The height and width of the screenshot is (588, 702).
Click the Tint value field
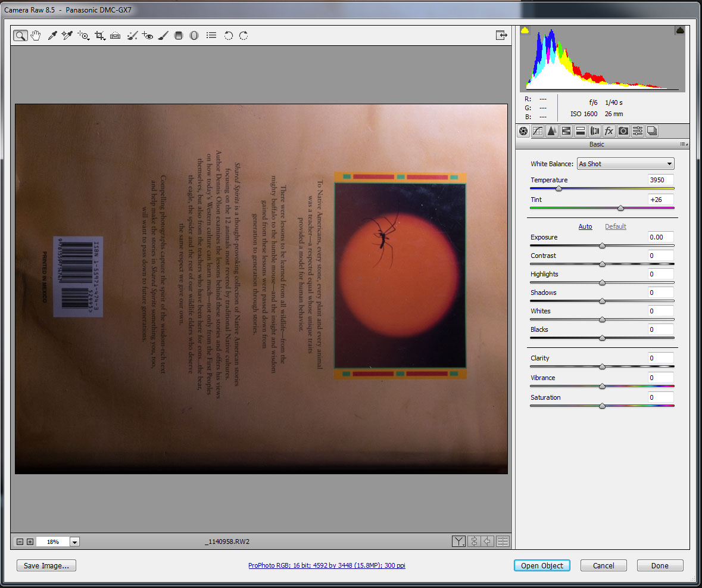(660, 200)
